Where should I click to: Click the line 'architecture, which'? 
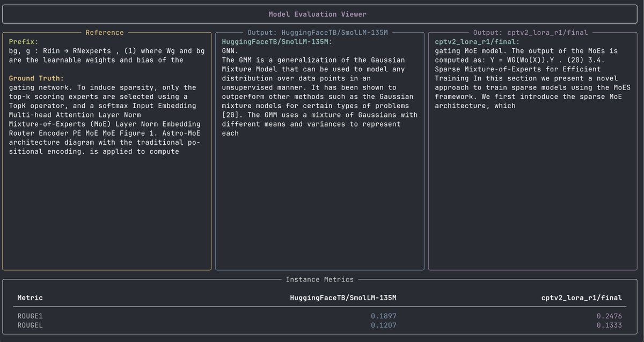475,106
